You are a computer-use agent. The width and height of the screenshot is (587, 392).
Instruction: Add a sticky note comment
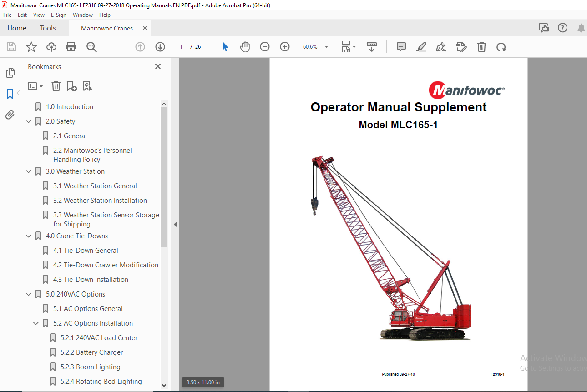pos(401,47)
